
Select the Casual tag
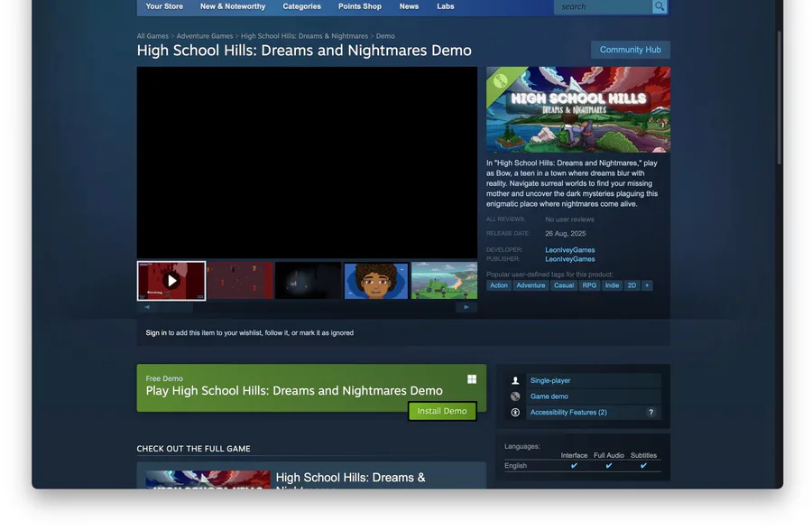[x=564, y=285]
